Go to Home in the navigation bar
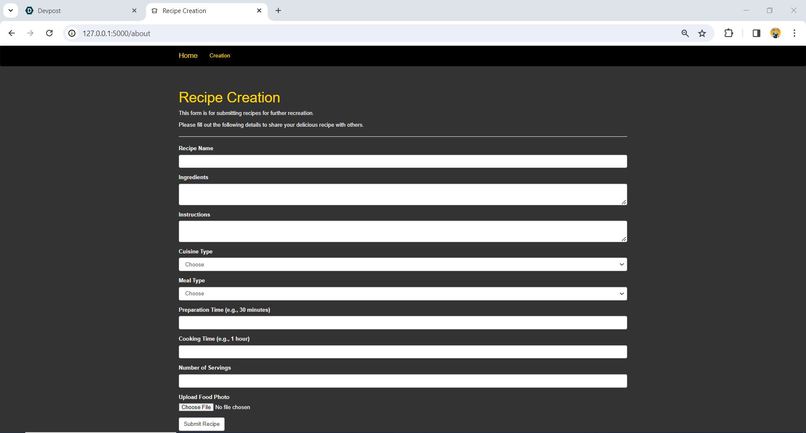806x433 pixels. click(x=188, y=56)
